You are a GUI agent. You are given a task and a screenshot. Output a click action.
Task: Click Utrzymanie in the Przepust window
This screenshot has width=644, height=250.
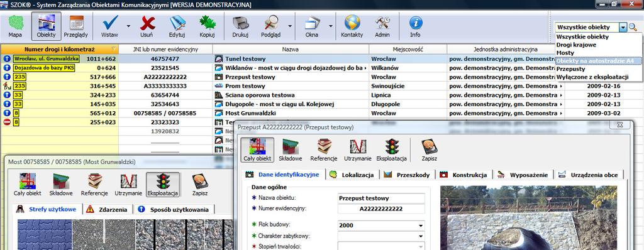357,150
